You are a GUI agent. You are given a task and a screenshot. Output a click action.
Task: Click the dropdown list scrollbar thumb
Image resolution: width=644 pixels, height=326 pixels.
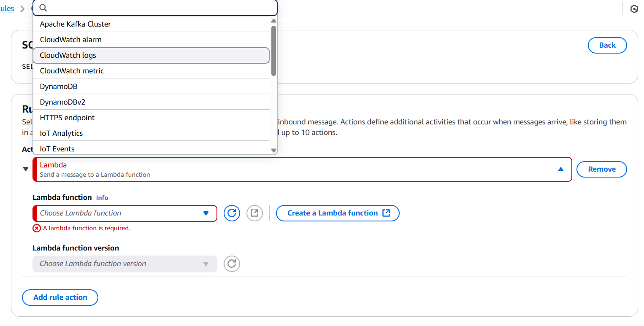273,51
